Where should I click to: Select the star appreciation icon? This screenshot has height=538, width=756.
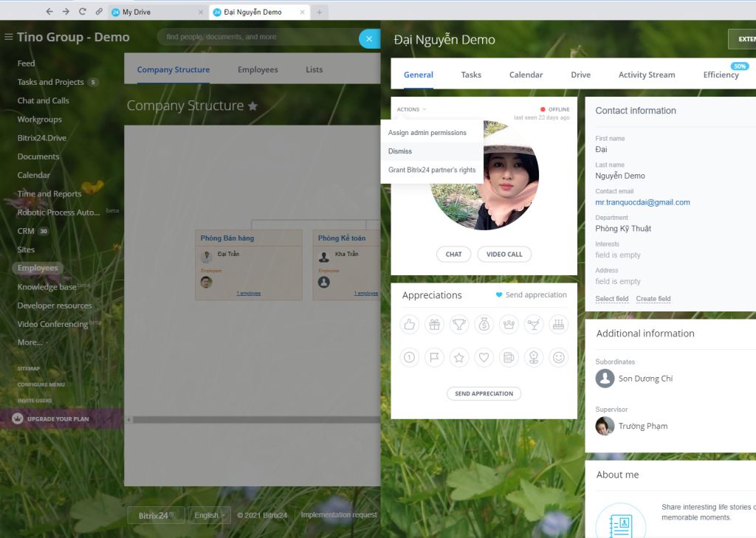tap(459, 357)
